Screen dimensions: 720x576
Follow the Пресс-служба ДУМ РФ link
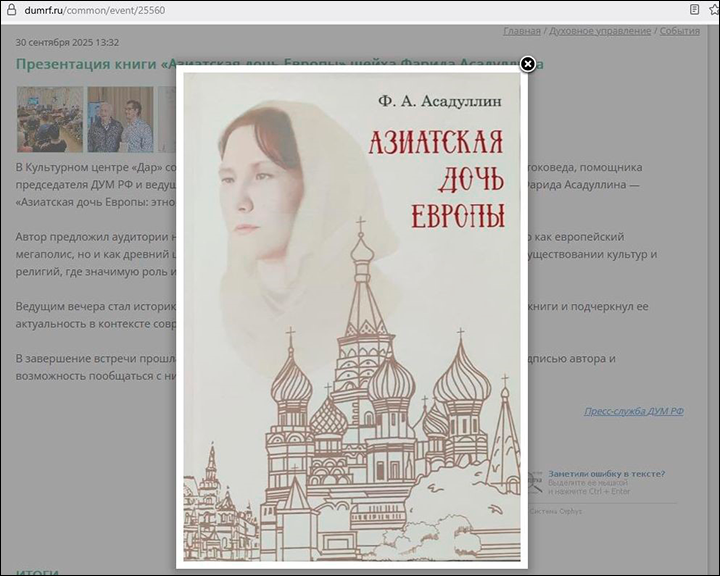(x=634, y=411)
